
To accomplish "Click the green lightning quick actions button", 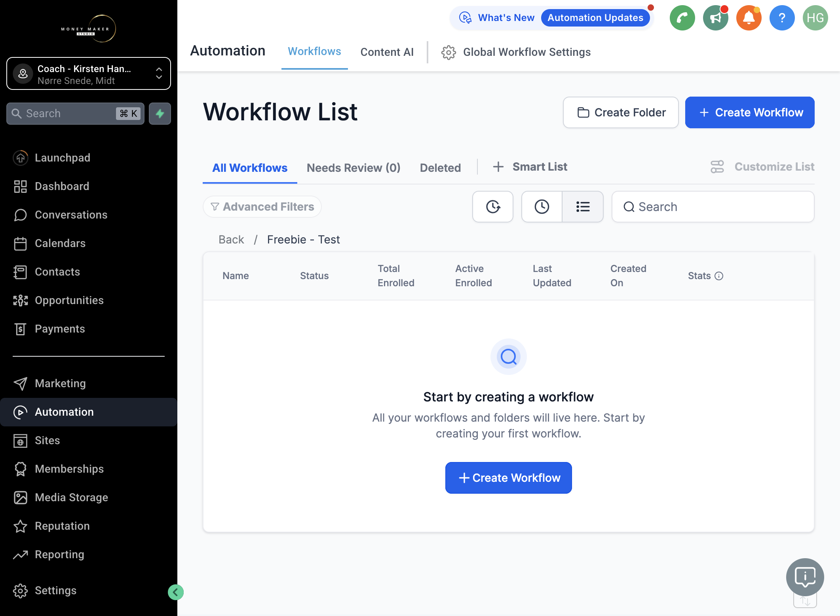I will (160, 114).
